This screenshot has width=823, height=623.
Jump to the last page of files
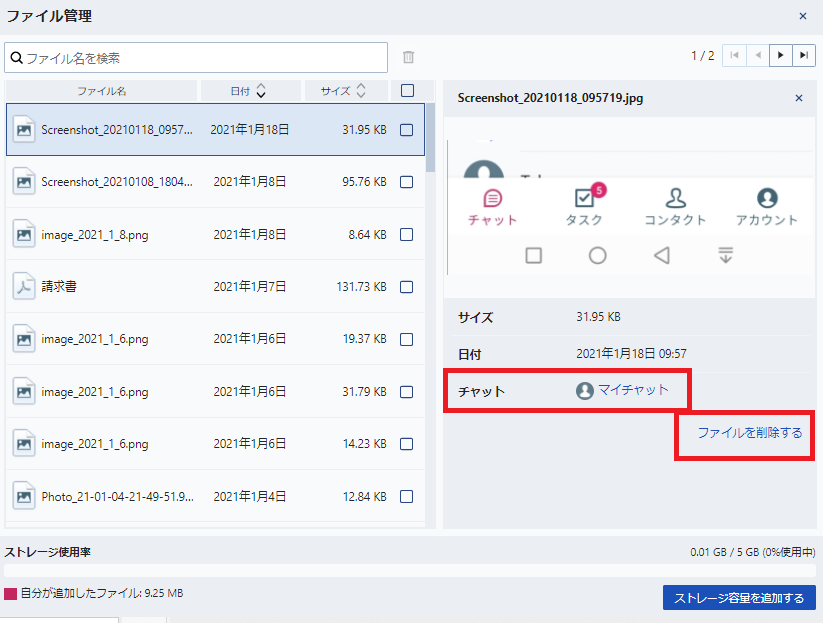804,56
